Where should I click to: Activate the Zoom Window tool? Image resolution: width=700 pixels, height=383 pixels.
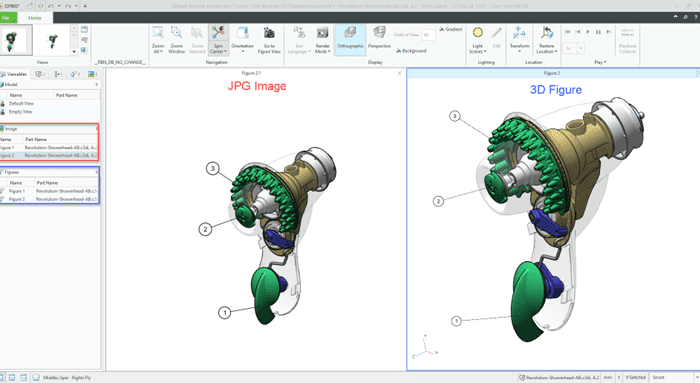click(x=176, y=40)
